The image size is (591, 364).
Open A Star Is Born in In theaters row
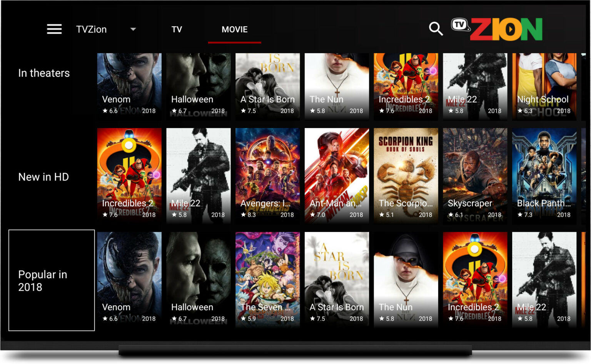[x=267, y=86]
